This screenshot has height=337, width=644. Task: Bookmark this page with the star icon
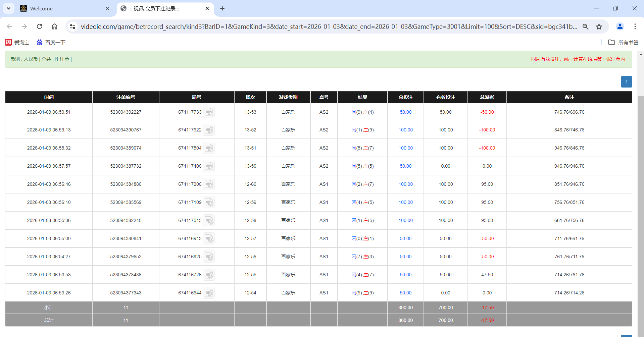pos(599,26)
